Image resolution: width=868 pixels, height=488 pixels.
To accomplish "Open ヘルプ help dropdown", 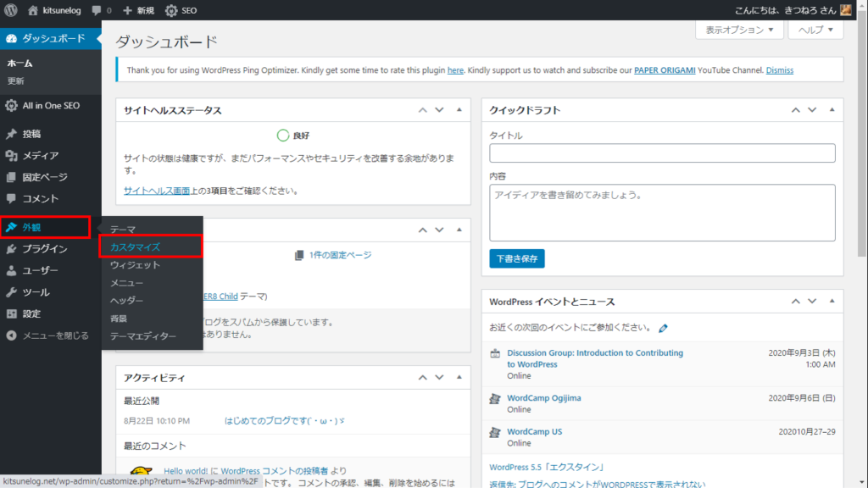I will (815, 30).
